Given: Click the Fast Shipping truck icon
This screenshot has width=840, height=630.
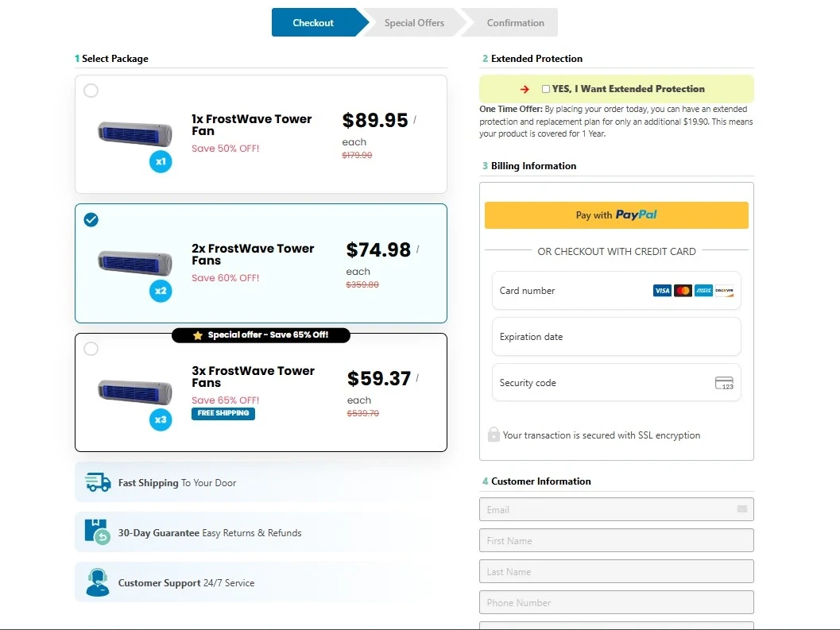Looking at the screenshot, I should [x=98, y=482].
